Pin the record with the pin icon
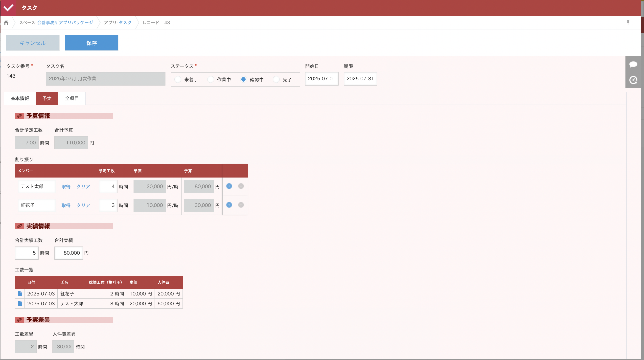Screen dimensions: 644x360 pos(628,22)
